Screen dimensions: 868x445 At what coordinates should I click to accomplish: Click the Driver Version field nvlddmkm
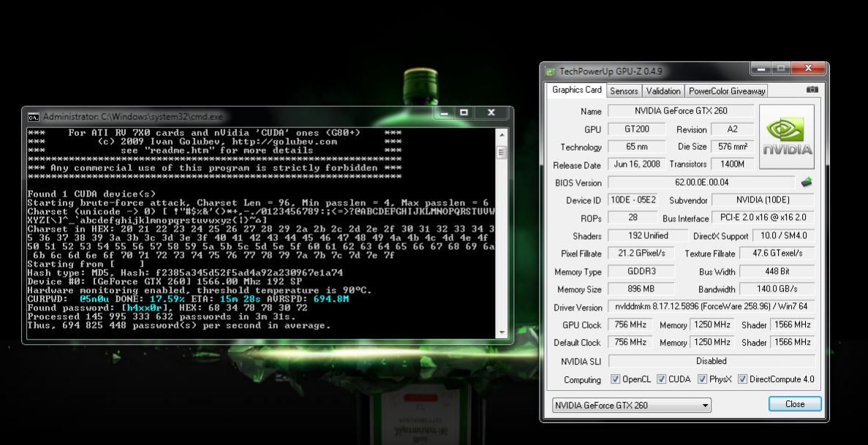click(711, 307)
